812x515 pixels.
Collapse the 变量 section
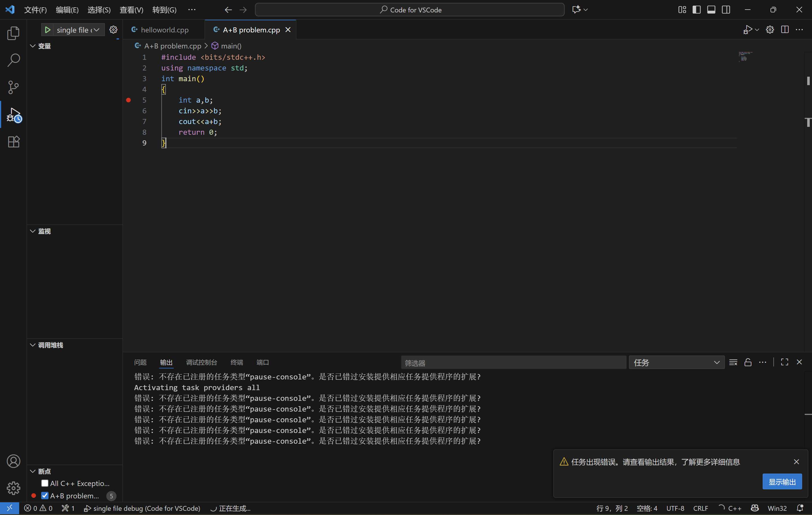click(33, 46)
